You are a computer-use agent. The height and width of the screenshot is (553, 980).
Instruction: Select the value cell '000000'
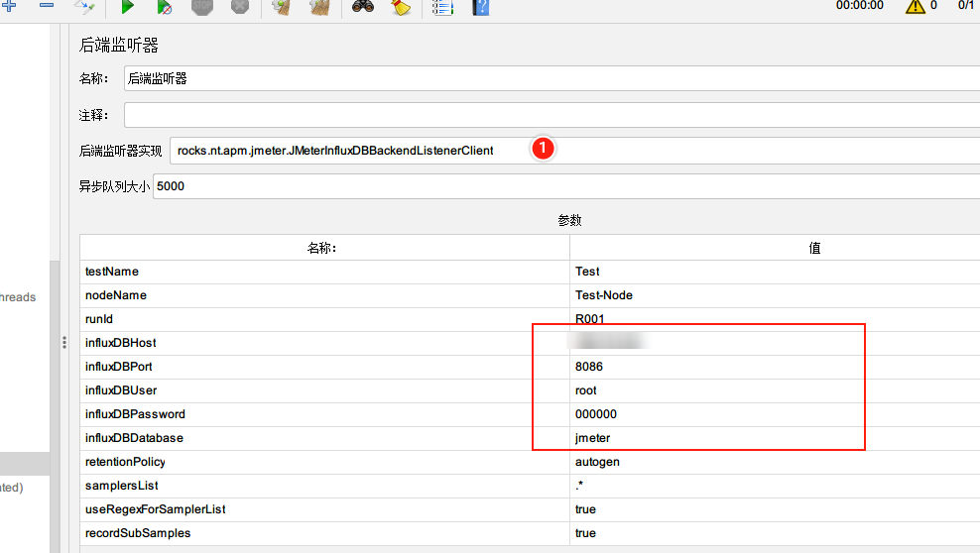click(x=775, y=414)
